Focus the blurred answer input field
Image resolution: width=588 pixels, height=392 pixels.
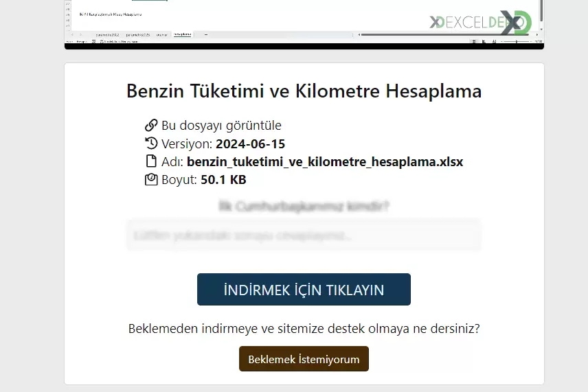tap(304, 235)
